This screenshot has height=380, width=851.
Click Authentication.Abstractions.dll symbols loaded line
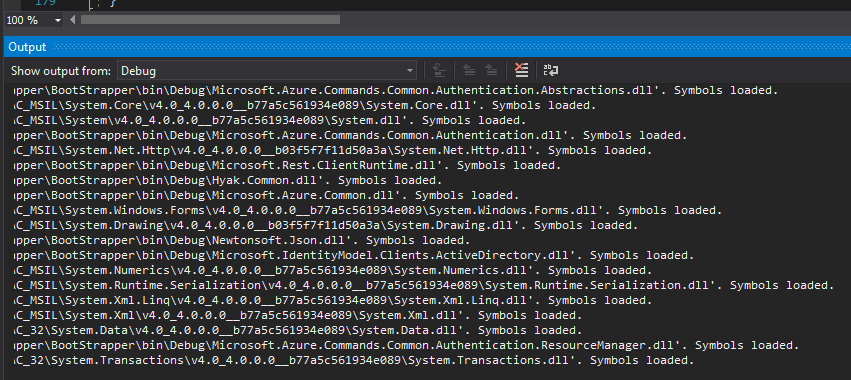click(395, 90)
